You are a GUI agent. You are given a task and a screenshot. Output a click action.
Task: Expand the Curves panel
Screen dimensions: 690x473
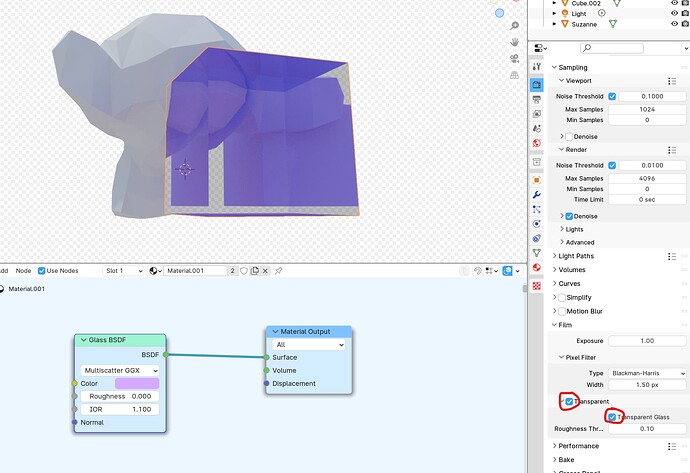pyautogui.click(x=554, y=284)
